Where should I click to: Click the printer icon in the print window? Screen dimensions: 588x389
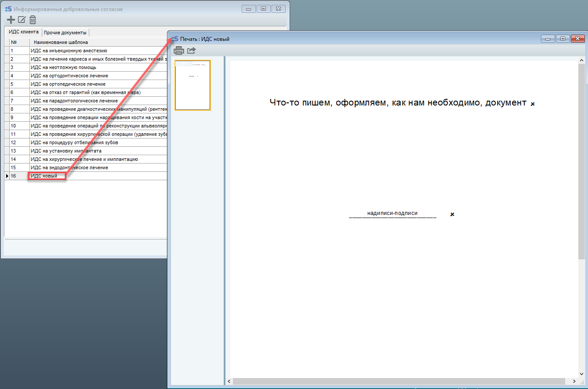179,50
